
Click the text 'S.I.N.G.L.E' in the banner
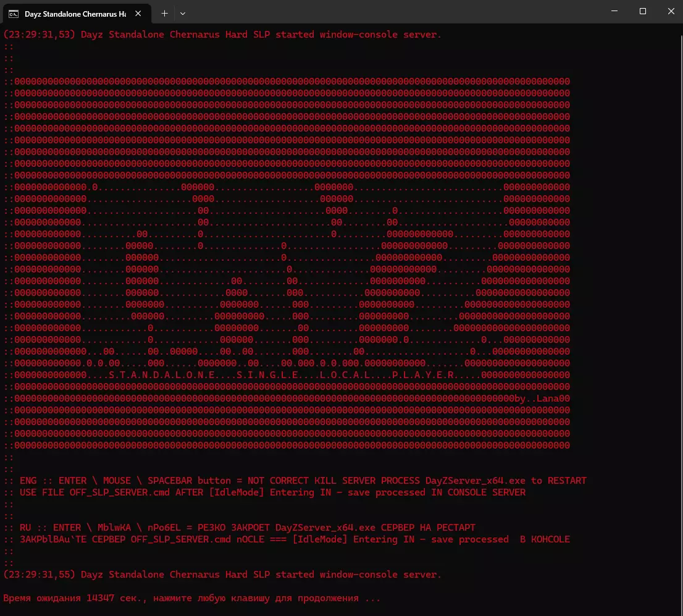coord(267,375)
